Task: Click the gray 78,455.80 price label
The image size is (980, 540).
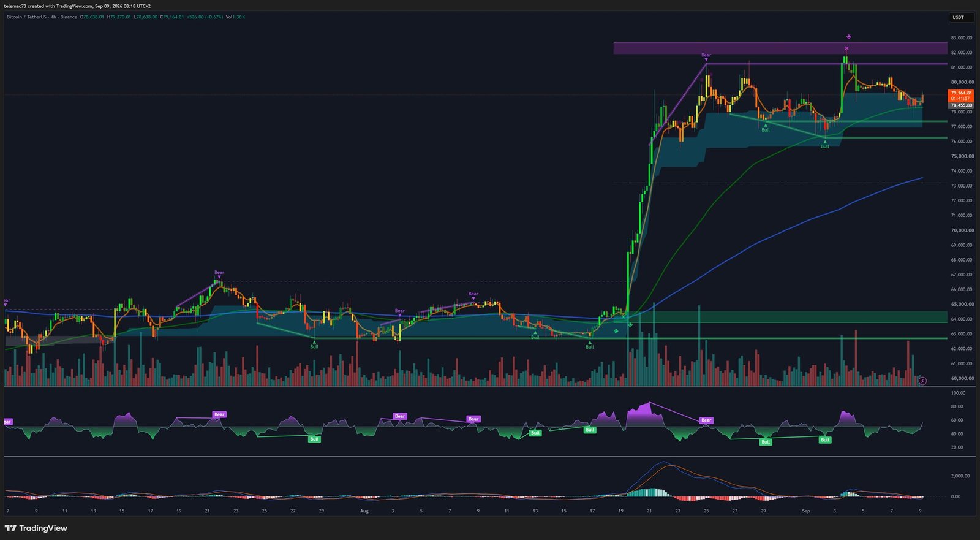Action: tap(961, 105)
